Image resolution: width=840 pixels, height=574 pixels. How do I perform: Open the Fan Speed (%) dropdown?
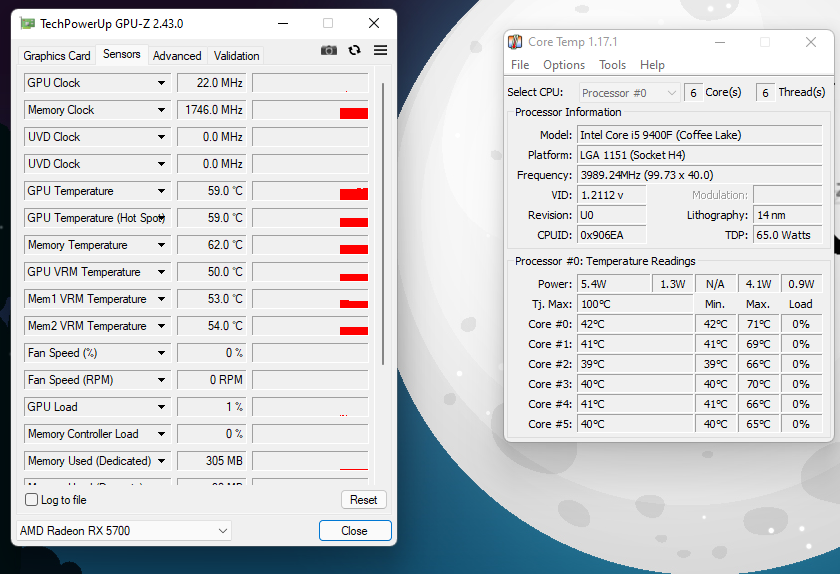161,353
